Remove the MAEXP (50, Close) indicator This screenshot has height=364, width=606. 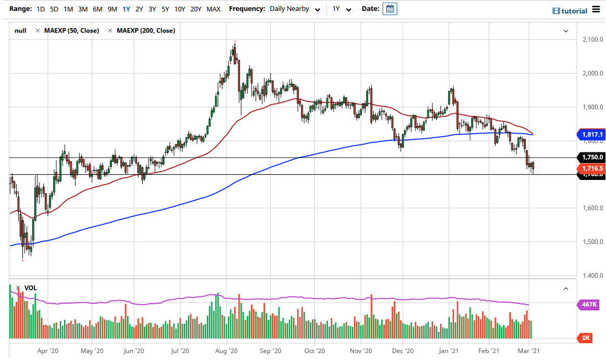[x=37, y=31]
